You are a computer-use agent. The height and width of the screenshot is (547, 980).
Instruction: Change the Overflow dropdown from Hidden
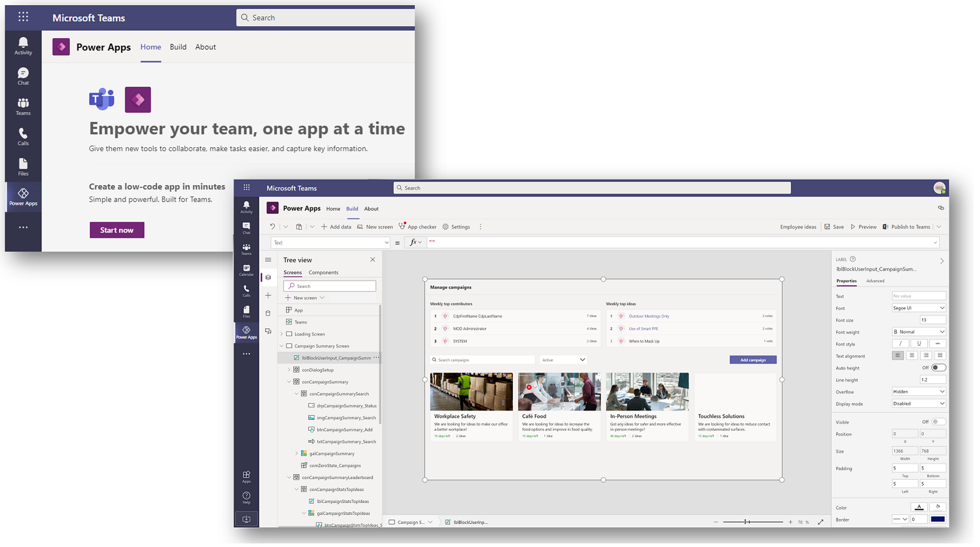click(x=918, y=391)
